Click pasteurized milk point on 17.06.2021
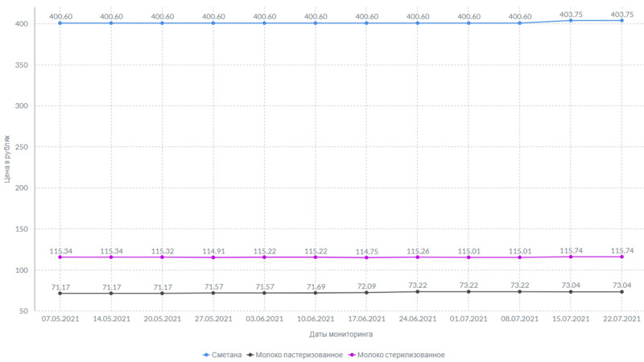Image resolution: width=644 pixels, height=362 pixels. tap(366, 292)
